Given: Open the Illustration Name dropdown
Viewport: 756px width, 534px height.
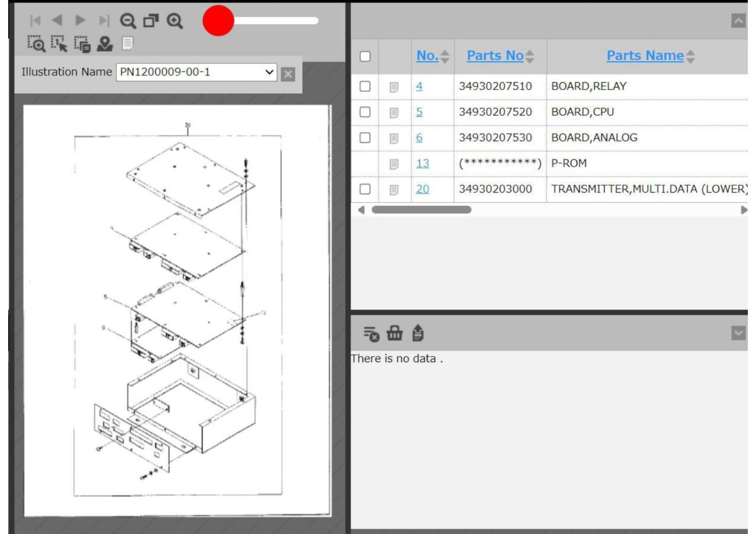Looking at the screenshot, I should click(x=197, y=72).
